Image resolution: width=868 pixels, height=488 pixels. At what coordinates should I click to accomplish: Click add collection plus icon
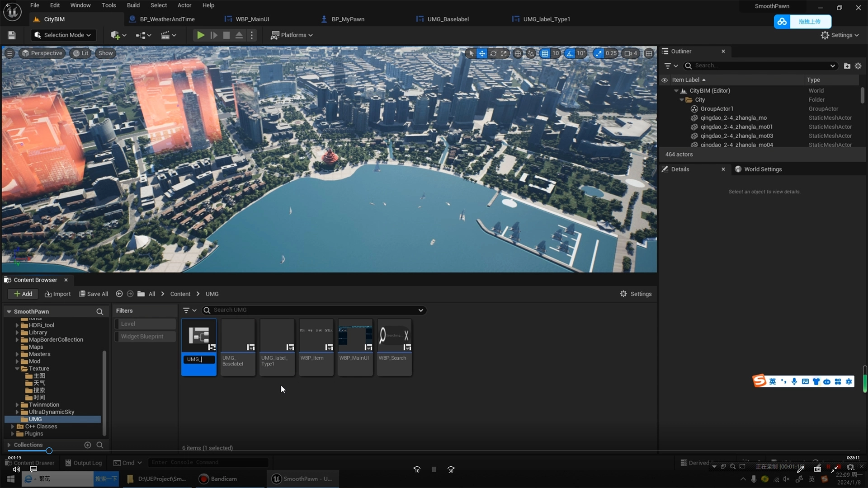click(x=88, y=445)
